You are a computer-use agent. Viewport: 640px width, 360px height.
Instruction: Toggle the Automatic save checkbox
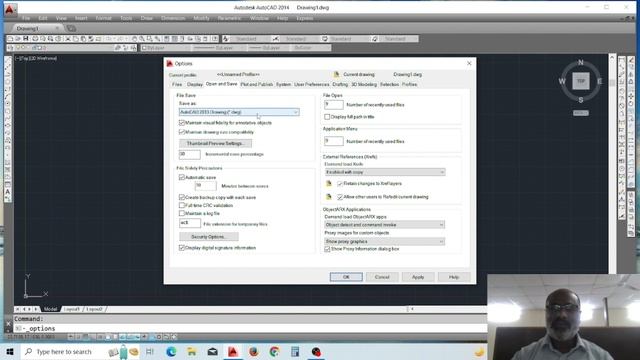(182, 178)
